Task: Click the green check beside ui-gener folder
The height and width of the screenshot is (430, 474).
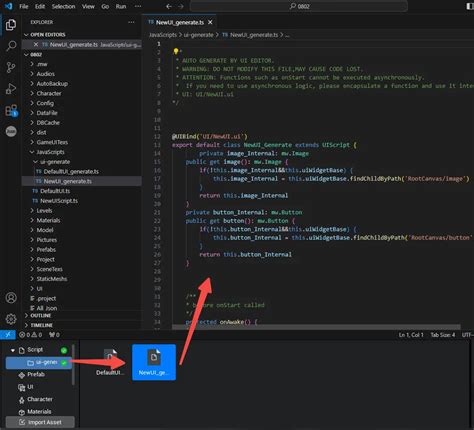Action: click(64, 363)
